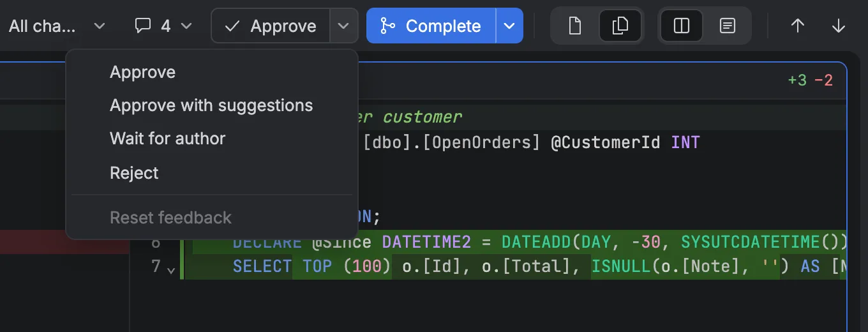Click Reset feedback menu item
The width and height of the screenshot is (868, 332).
pos(212,218)
